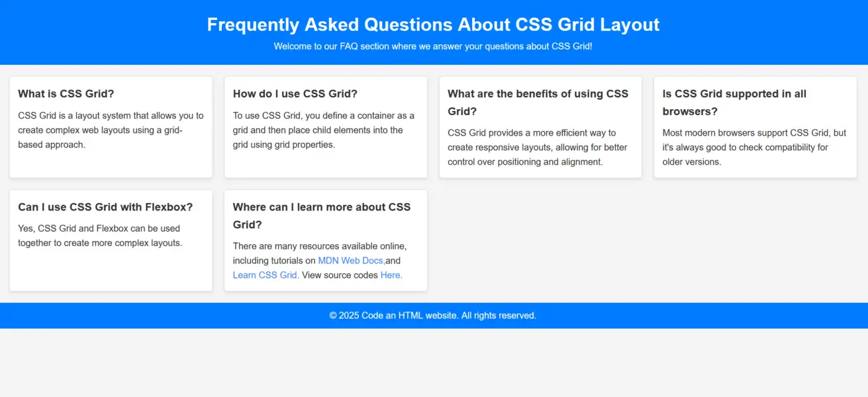
Task: Click 'Where can I learn more about CSS Grid?' heading
Action: tap(322, 216)
